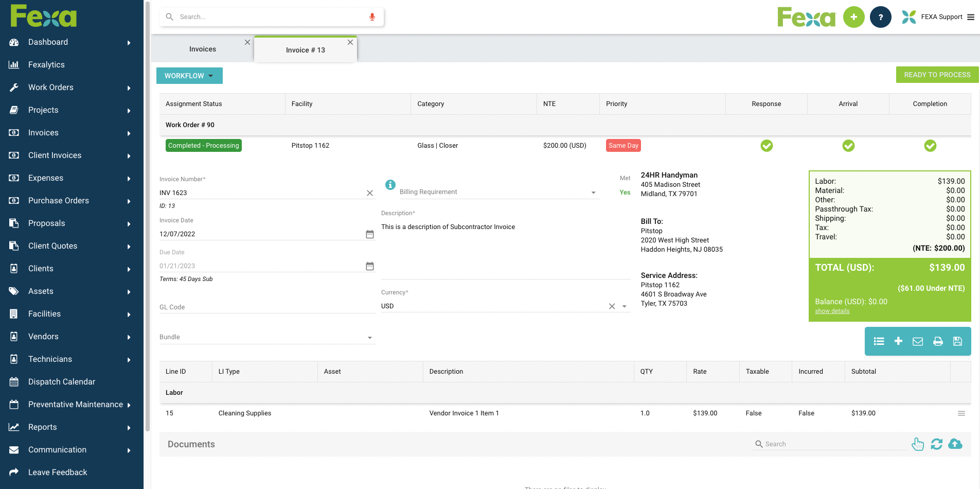Screen dimensions: 980x489
Task: Open the calendar picker for Invoice Date
Action: tap(369, 234)
